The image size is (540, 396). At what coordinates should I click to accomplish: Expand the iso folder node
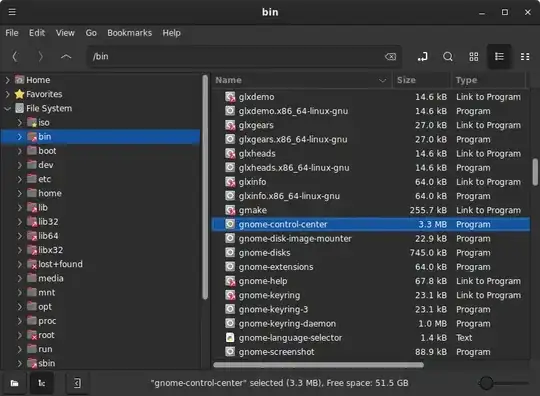click(x=20, y=123)
